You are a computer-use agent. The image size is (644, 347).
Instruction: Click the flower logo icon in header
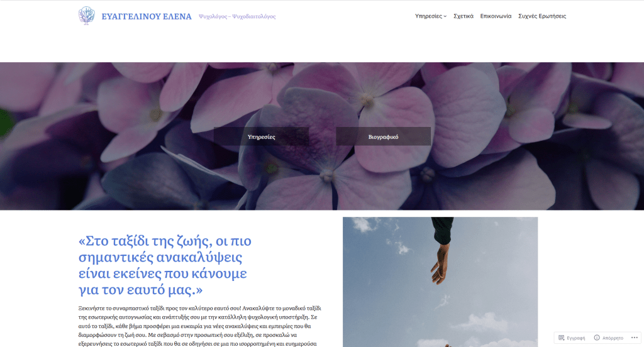point(86,16)
